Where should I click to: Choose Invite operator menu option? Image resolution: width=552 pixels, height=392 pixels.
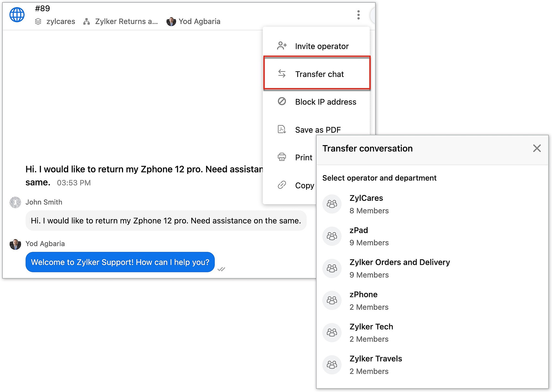(322, 46)
